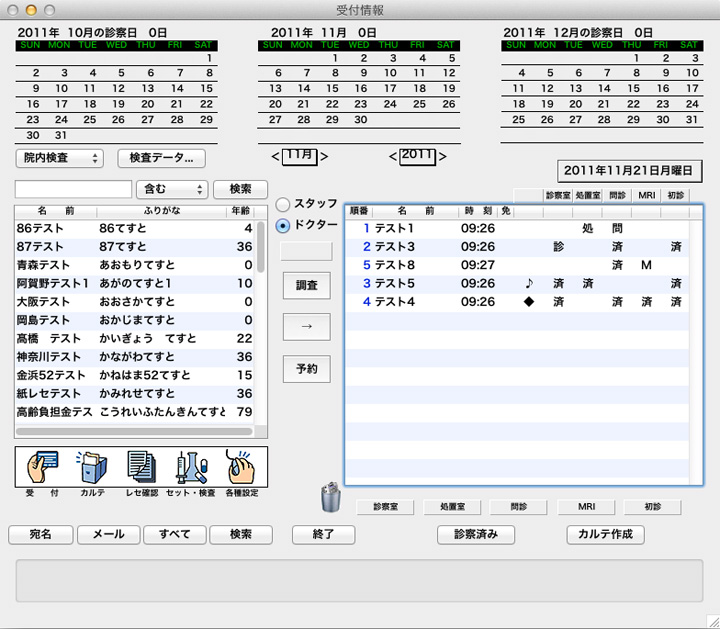Image resolution: width=720 pixels, height=629 pixels.
Task: Click the 予約 button
Action: pyautogui.click(x=307, y=369)
